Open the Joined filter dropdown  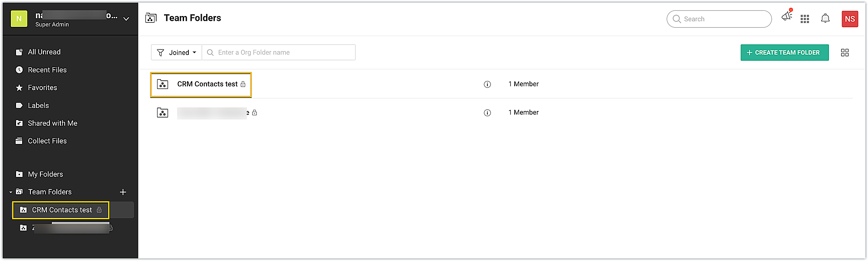click(176, 52)
